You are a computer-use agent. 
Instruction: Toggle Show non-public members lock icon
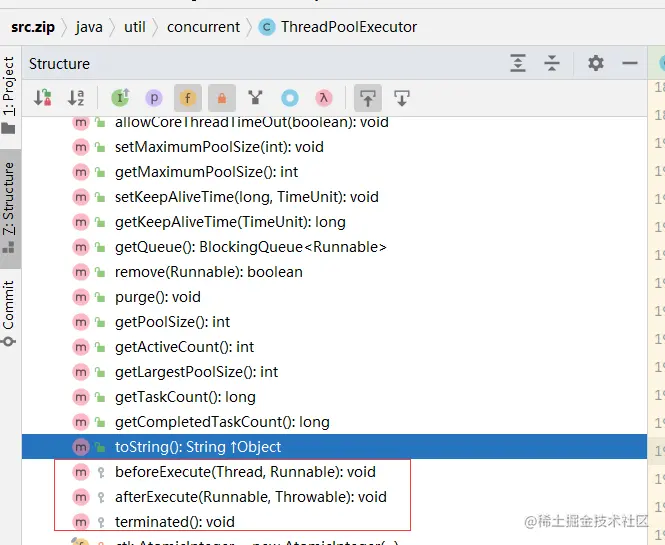[x=222, y=98]
